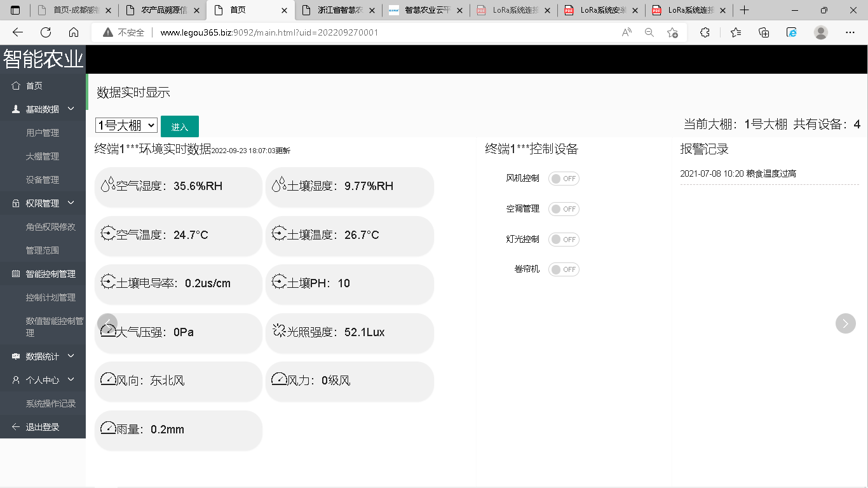
Task: Click the zoom out magnifier icon
Action: pos(649,32)
